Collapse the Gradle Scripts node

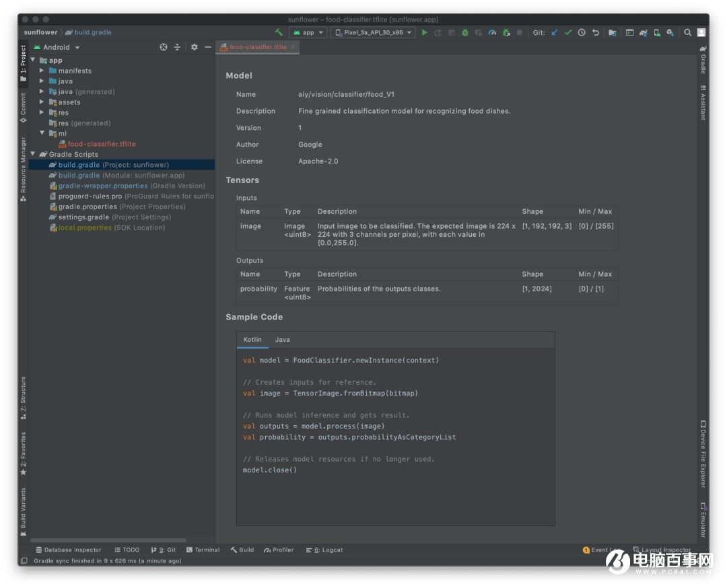[x=33, y=154]
